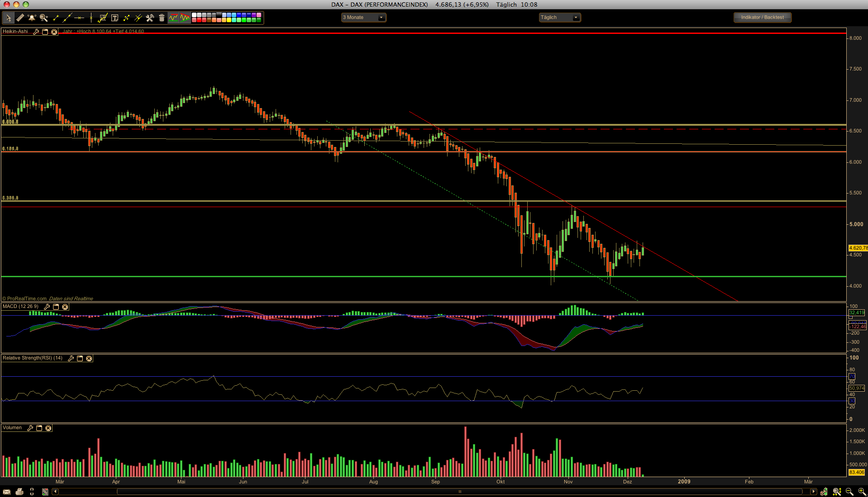
Task: Pick the white color swatch
Action: click(x=194, y=15)
